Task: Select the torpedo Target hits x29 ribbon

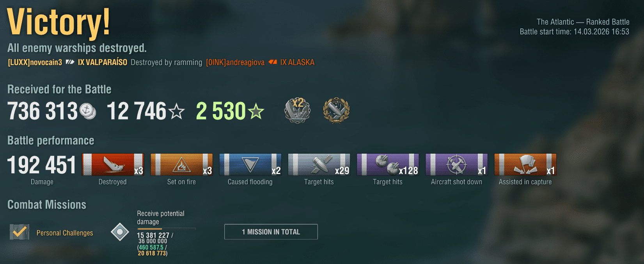Action: (x=319, y=165)
